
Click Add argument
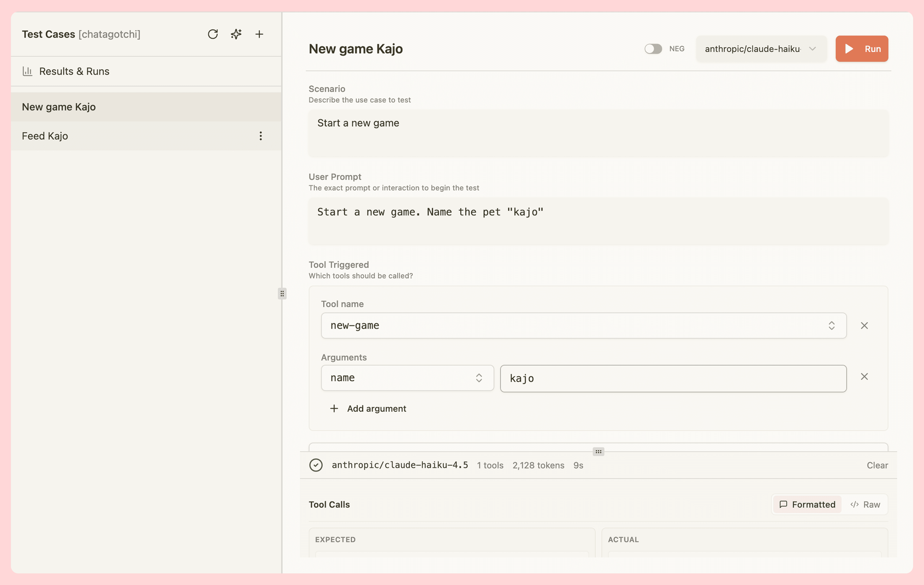[x=368, y=409]
